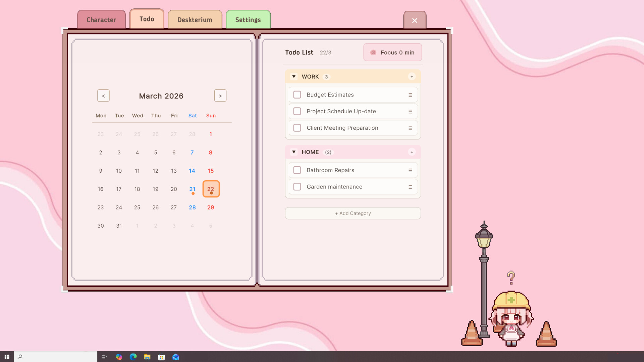
Task: Click the plus icon in HOME category header
Action: pos(412,152)
